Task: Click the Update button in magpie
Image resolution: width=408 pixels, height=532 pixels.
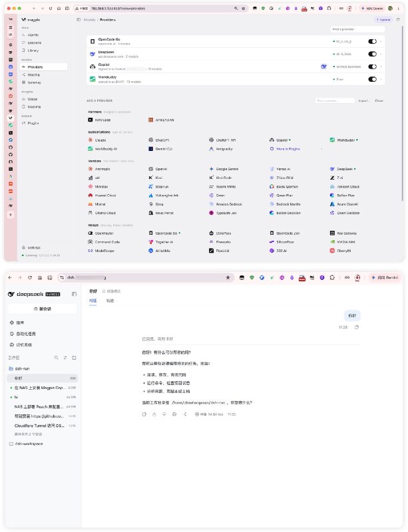Action: 383,20
